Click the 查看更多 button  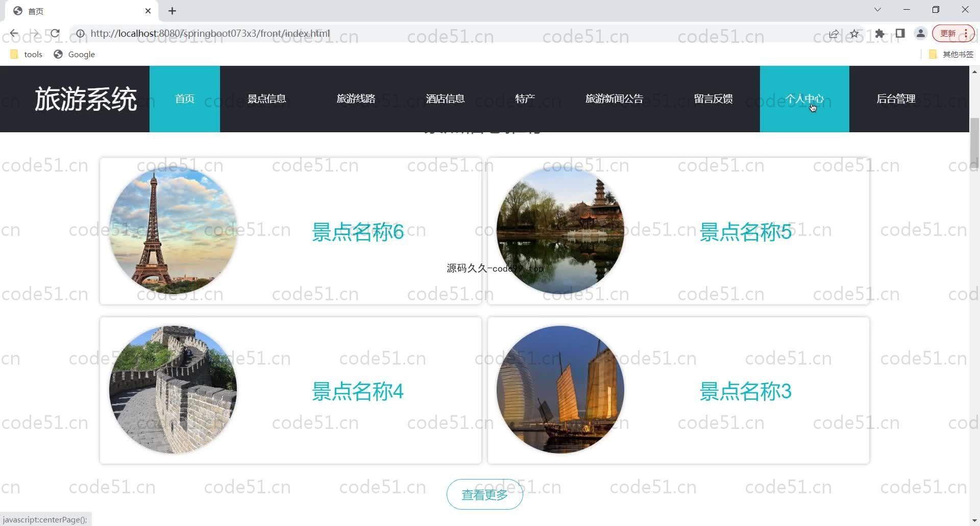pyautogui.click(x=485, y=494)
